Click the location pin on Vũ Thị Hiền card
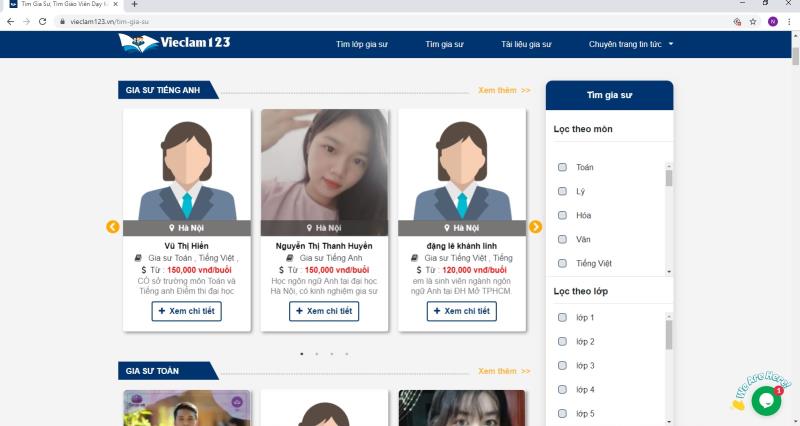This screenshot has height=426, width=800. click(172, 228)
